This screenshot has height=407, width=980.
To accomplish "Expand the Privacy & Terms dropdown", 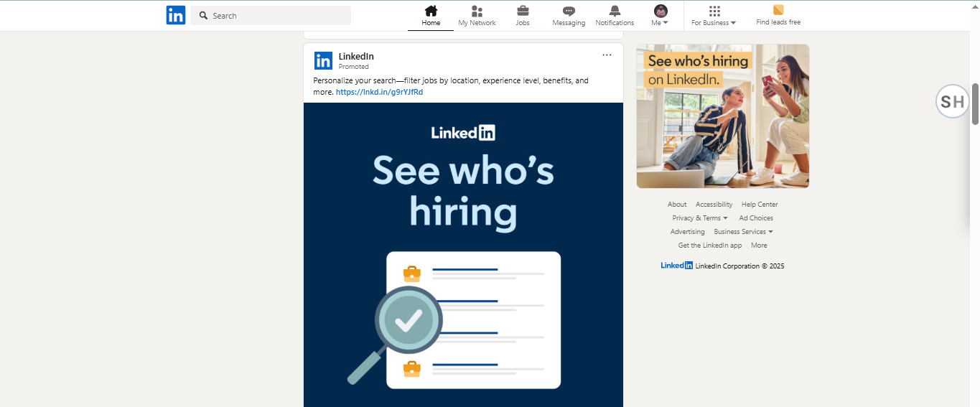I will point(700,218).
